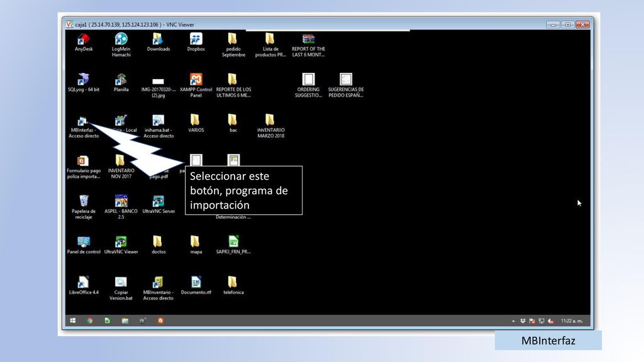644x362 pixels.
Task: Switch to Chrome in the taskbar
Action: 89,321
